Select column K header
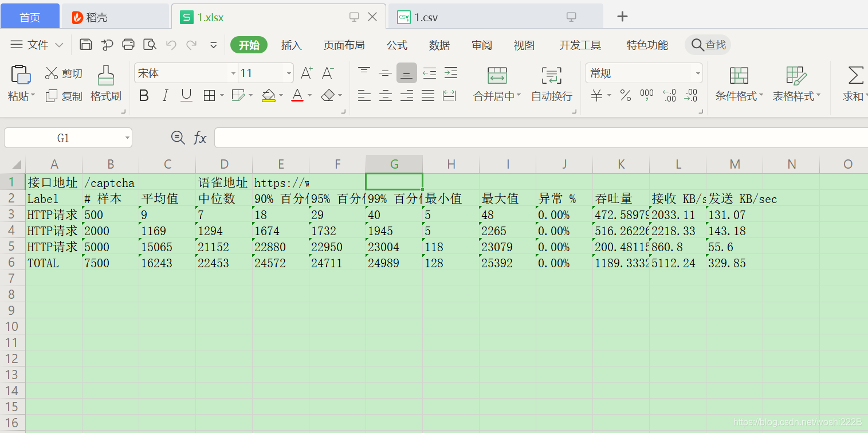868x433 pixels. pyautogui.click(x=621, y=164)
